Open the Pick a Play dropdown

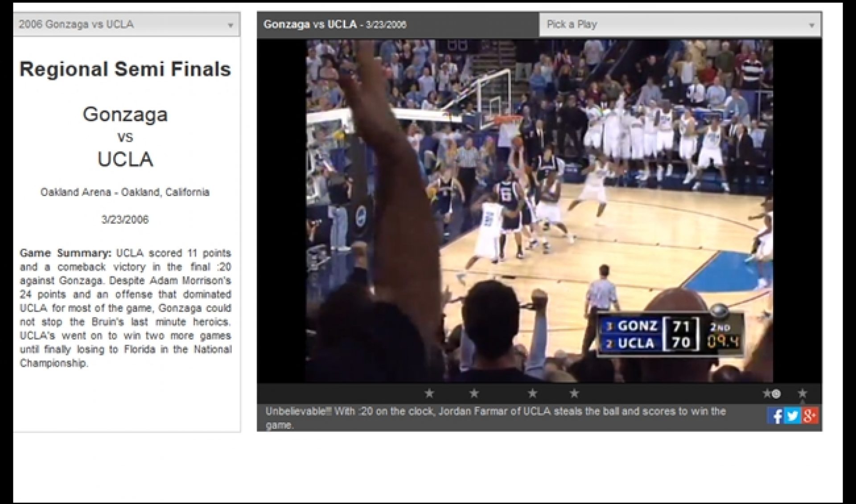click(x=680, y=25)
